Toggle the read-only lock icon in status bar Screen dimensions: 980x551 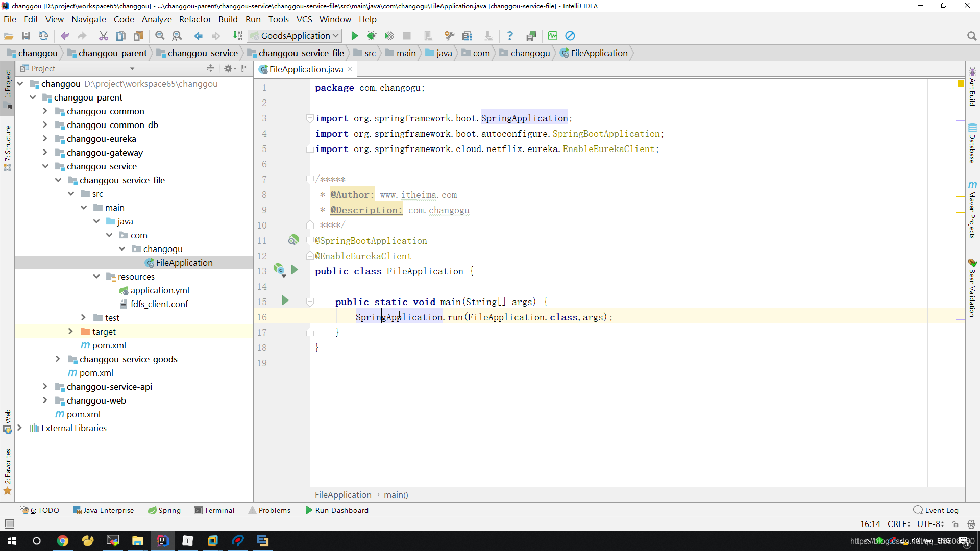click(955, 524)
